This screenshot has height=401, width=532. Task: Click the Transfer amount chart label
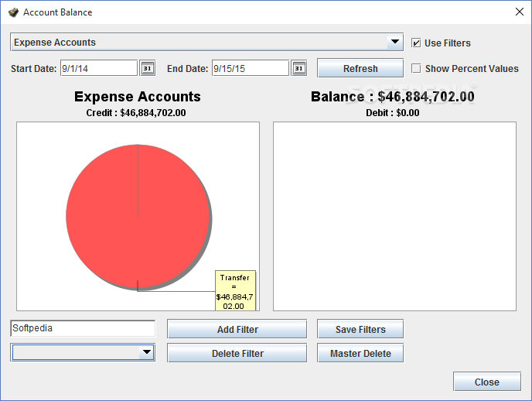click(235, 291)
